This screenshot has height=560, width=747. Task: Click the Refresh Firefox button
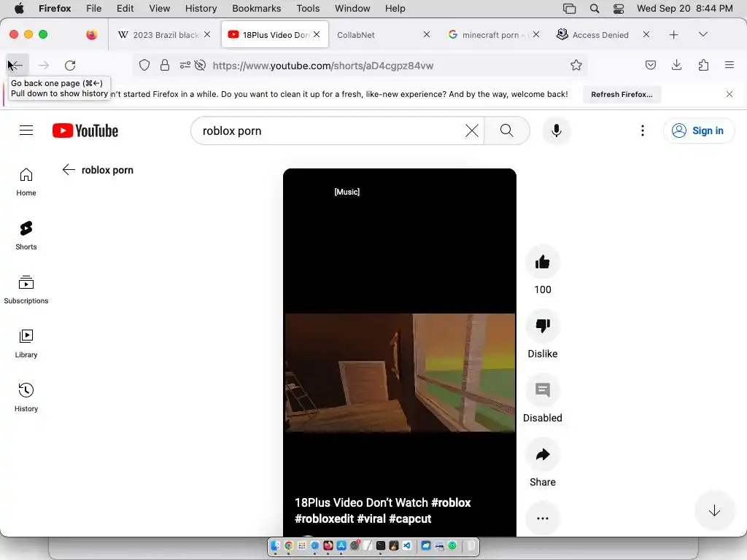click(622, 94)
